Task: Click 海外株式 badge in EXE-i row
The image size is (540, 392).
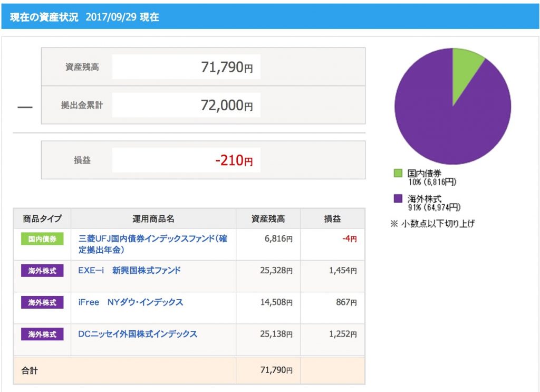Action: (x=42, y=271)
